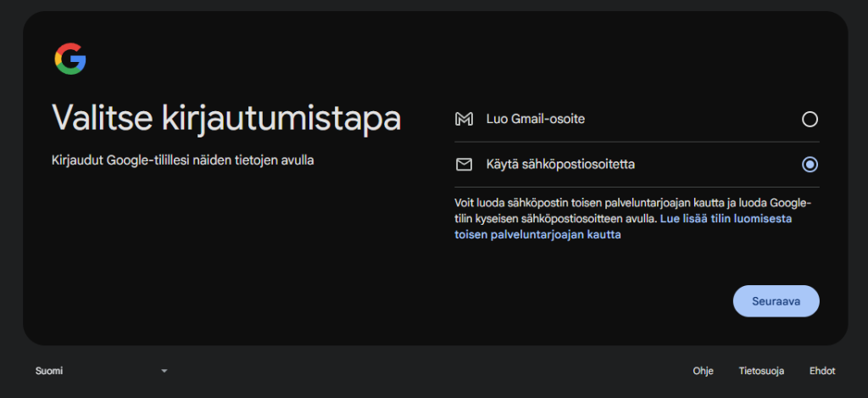Click the Gmail M icon
The height and width of the screenshot is (398, 868).
point(464,120)
